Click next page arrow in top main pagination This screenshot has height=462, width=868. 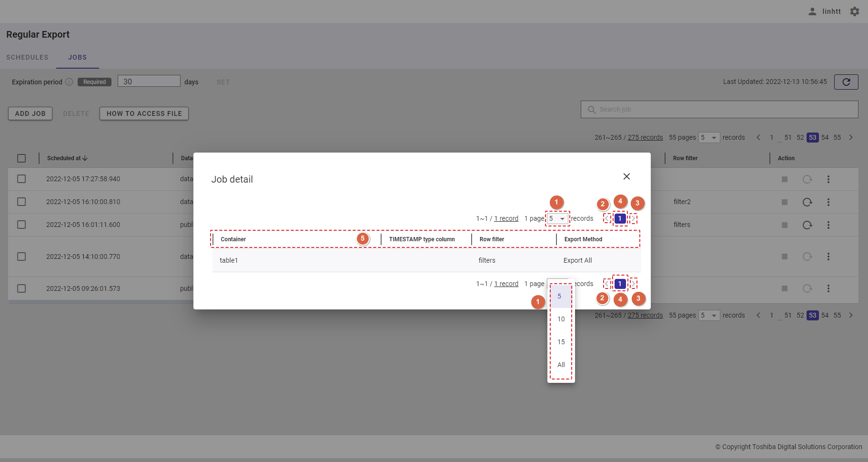coord(850,137)
